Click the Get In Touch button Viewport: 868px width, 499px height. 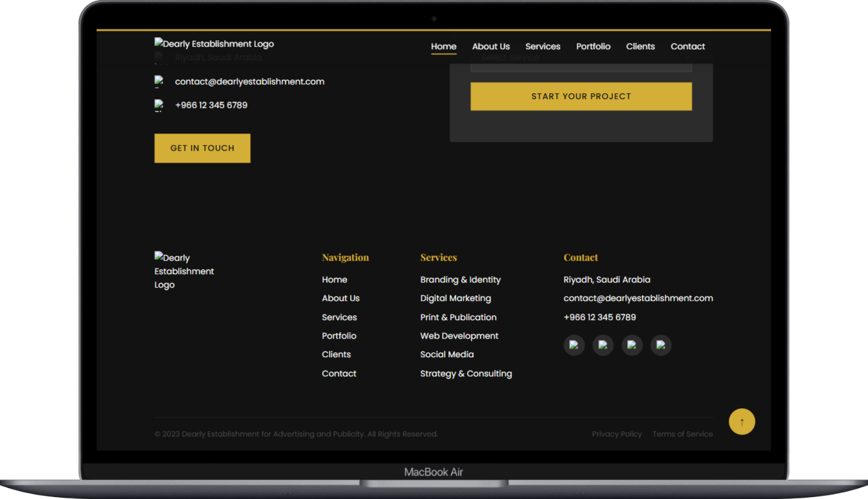pos(202,148)
